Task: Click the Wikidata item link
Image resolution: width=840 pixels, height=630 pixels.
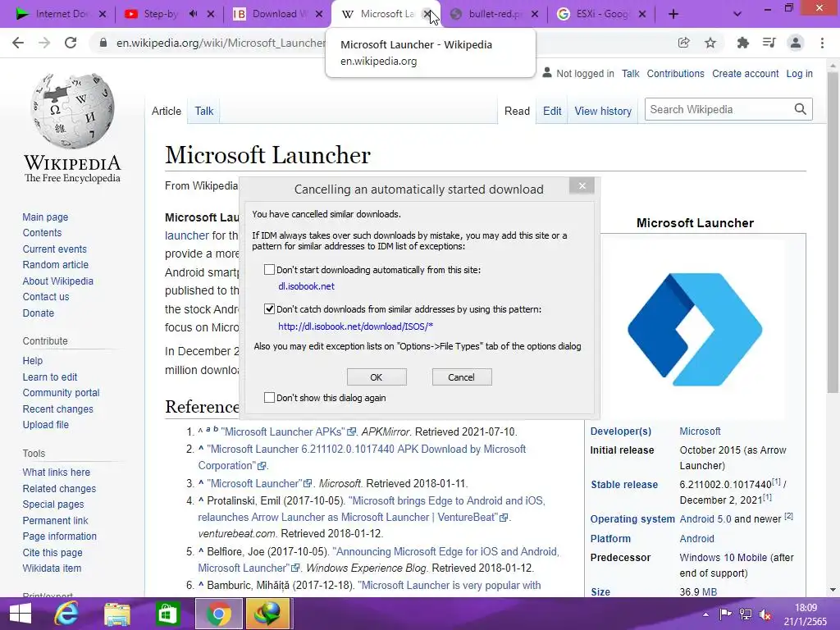Action: click(52, 568)
